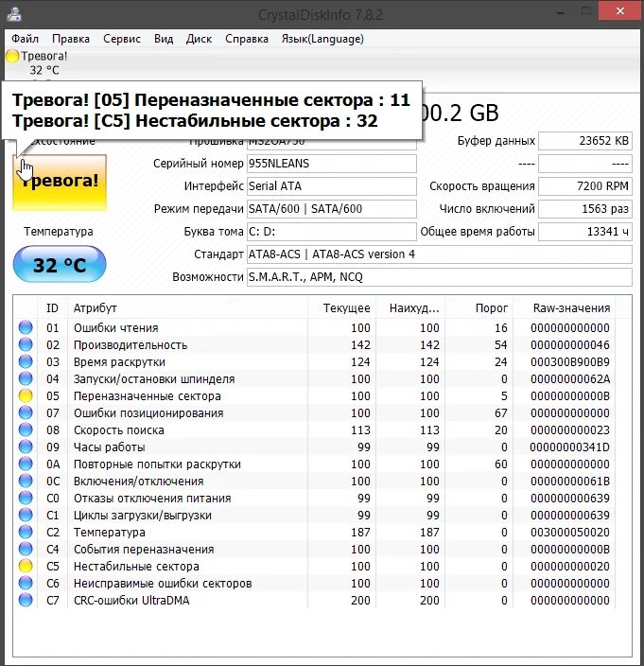Click the current value 187 for Температура
644x666 pixels.
point(360,532)
